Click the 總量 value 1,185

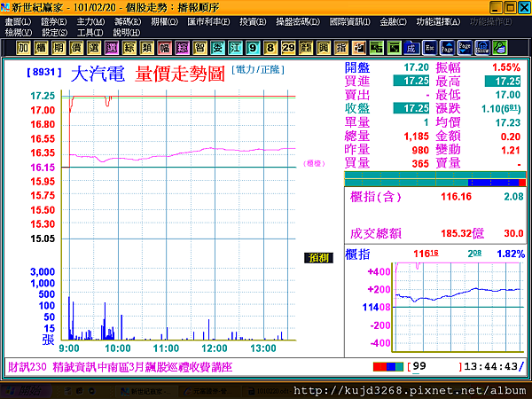click(x=417, y=137)
